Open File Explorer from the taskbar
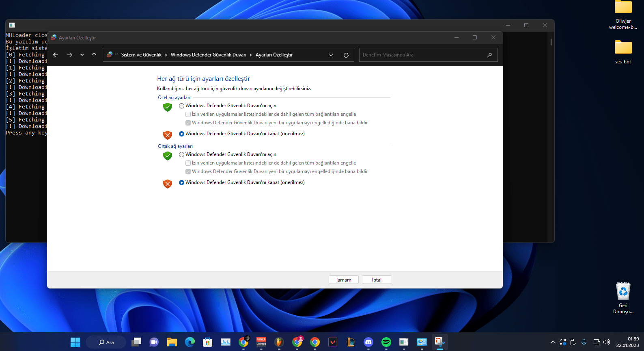Viewport: 644px width, 351px height. pos(172,342)
